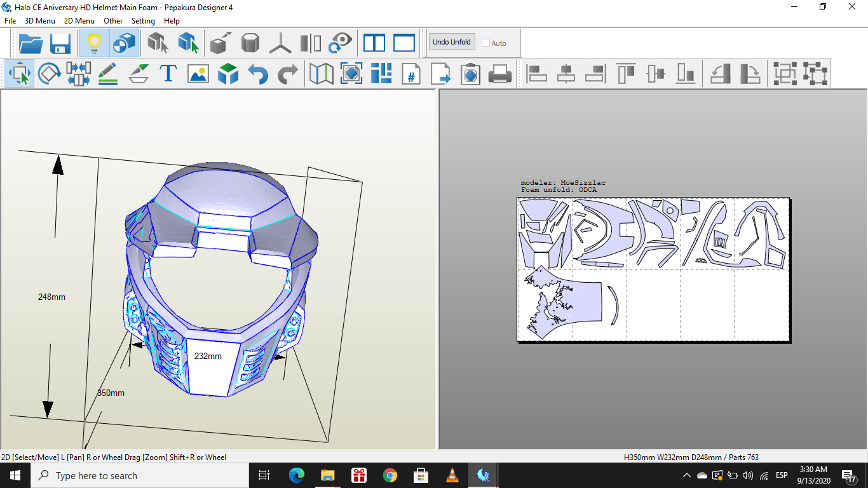Save the project with the floppy disk icon

point(60,43)
